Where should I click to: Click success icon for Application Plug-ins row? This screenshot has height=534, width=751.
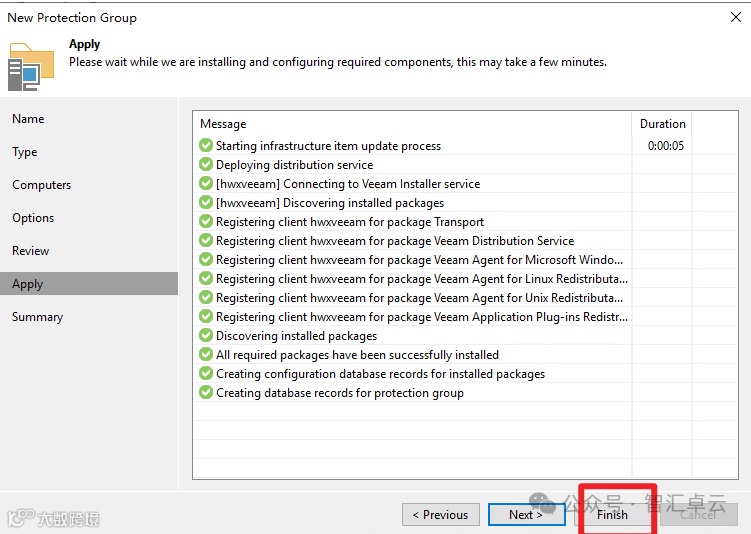pos(206,317)
